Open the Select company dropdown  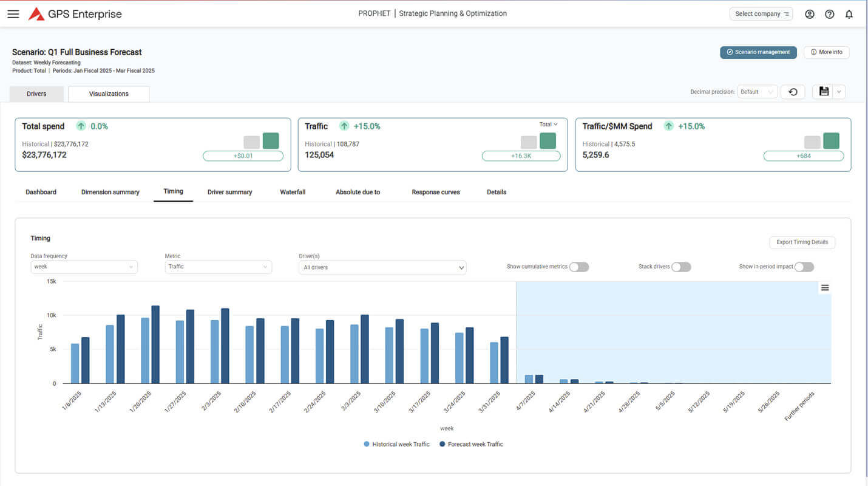[761, 14]
